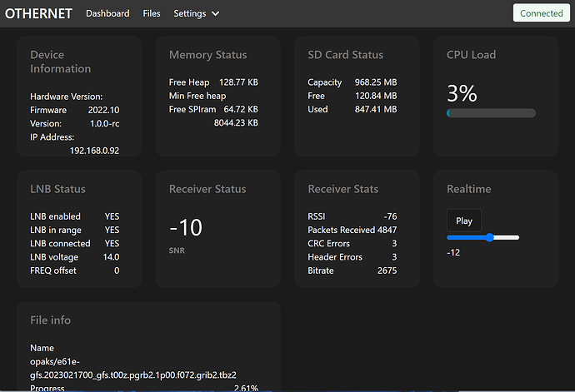This screenshot has width=575, height=392.
Task: Click the 8044.23 KB memory value
Action: (x=236, y=122)
